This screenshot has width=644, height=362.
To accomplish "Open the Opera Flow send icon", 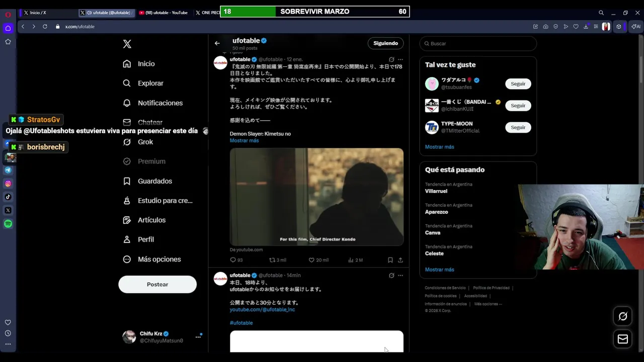I will [566, 26].
